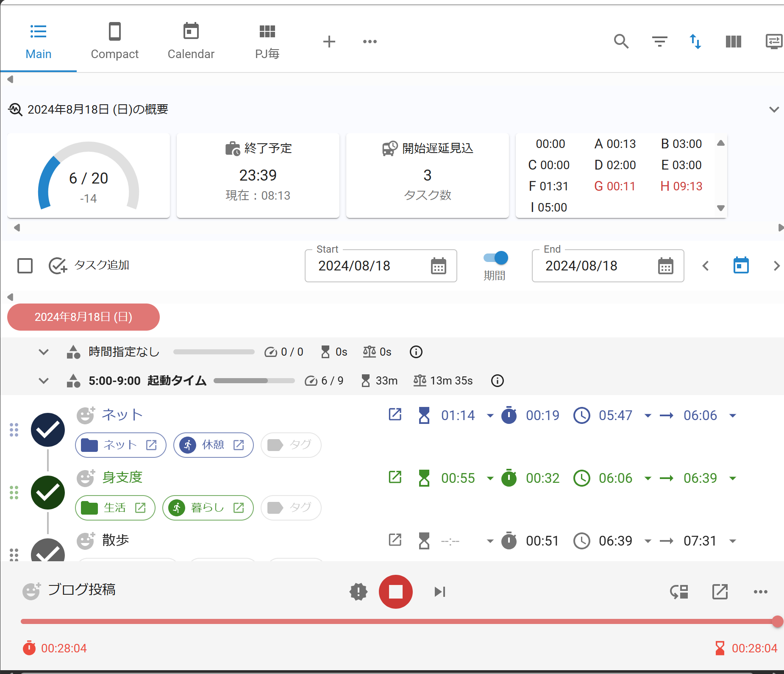
Task: Collapse the daily summary chevron
Action: pyautogui.click(x=774, y=110)
